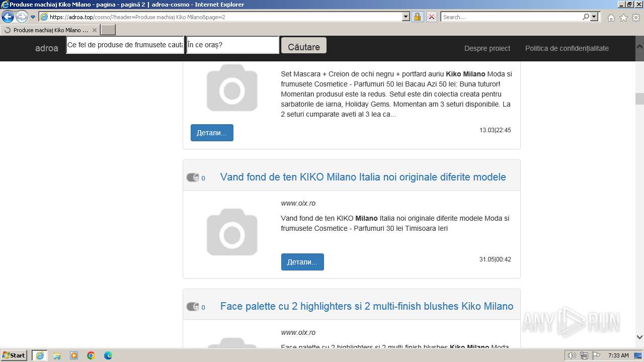Go forward with the IE forward arrow
The width and height of the screenshot is (644, 362).
coord(22,17)
